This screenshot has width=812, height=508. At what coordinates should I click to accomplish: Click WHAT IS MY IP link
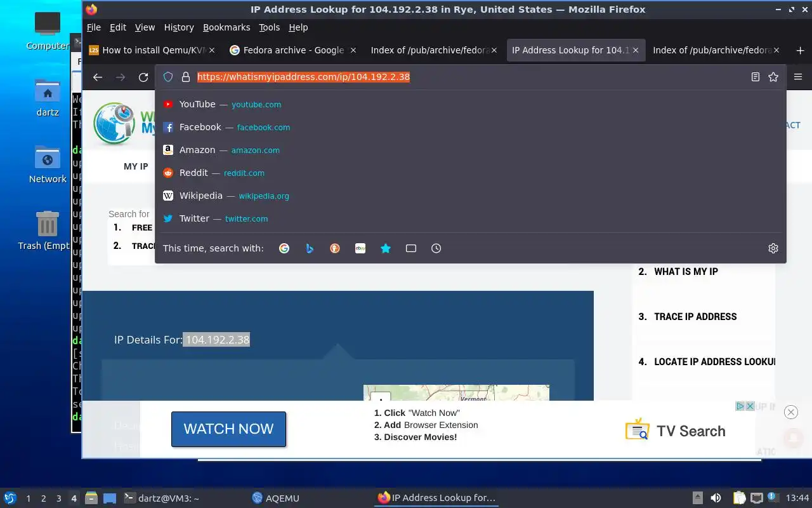(686, 272)
